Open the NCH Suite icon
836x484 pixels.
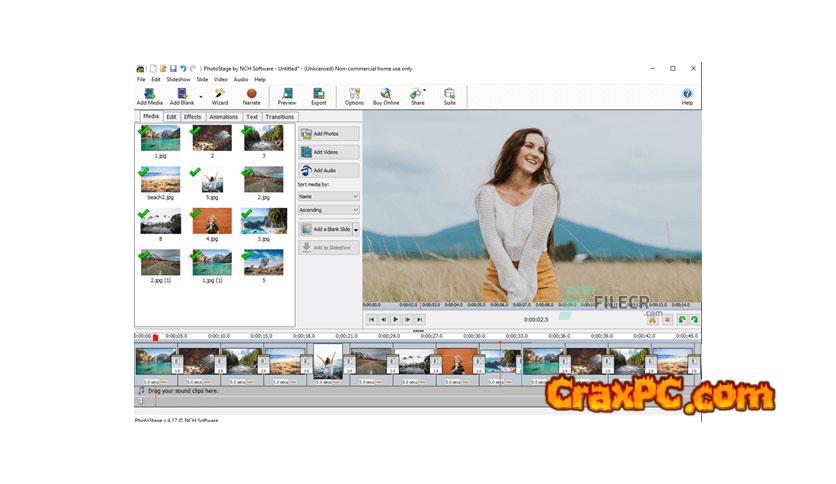449,94
